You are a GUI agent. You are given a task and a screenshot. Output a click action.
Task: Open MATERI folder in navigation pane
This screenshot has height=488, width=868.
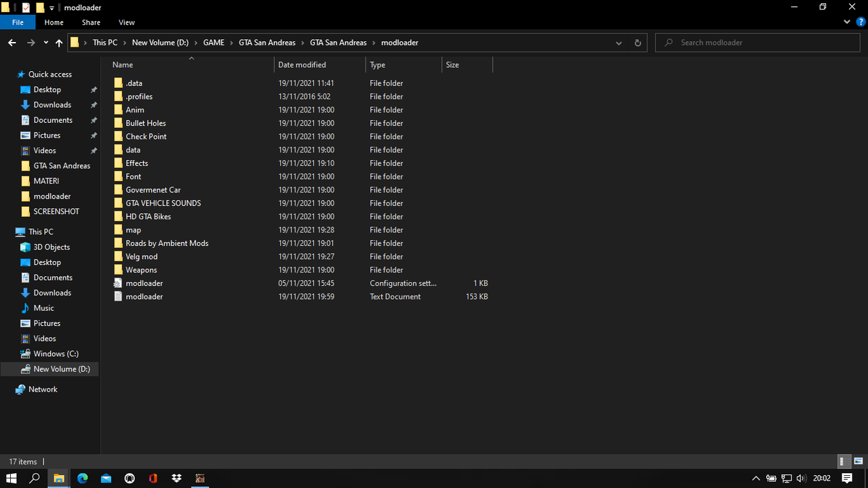(x=46, y=181)
